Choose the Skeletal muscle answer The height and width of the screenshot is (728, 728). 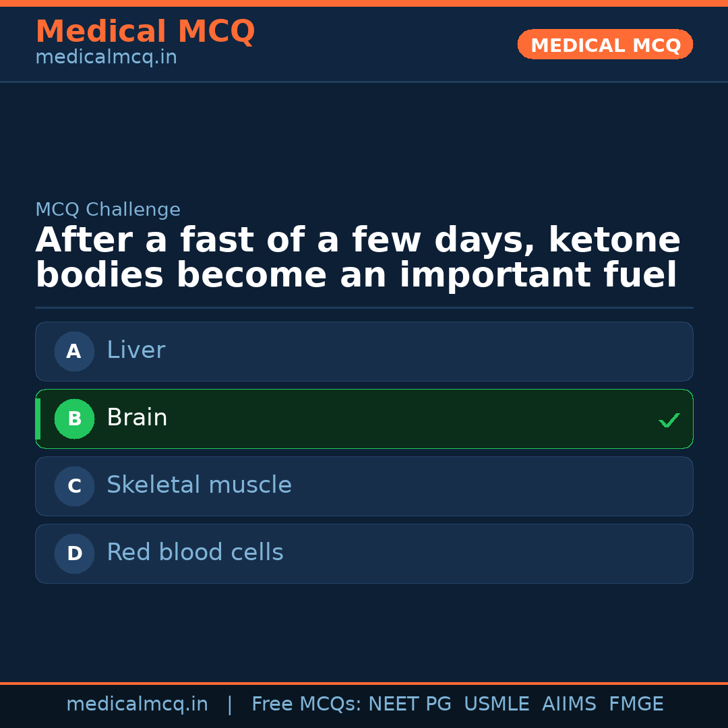(364, 486)
